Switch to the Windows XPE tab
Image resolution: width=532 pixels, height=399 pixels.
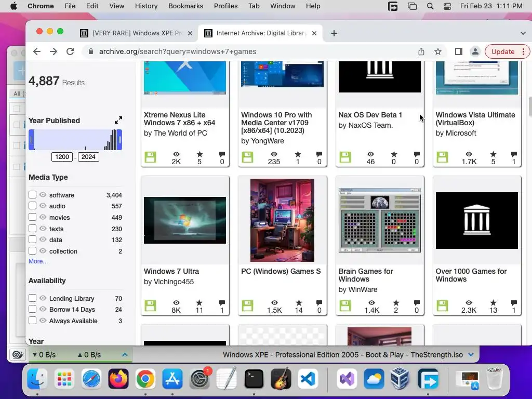pos(137,33)
